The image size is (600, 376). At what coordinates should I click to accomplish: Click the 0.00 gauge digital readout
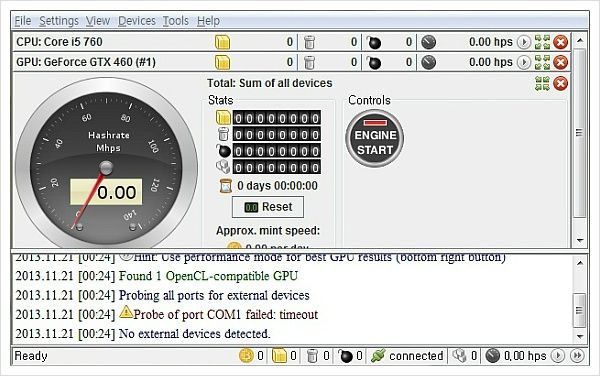[x=106, y=192]
